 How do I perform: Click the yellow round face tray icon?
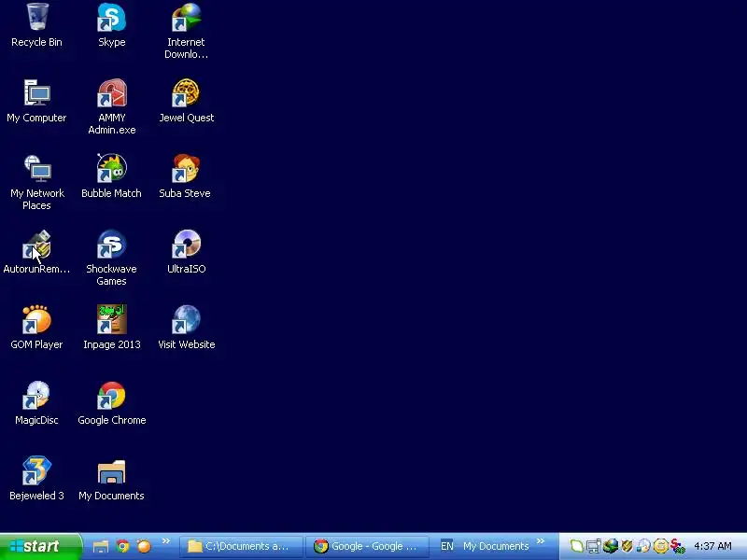point(660,546)
